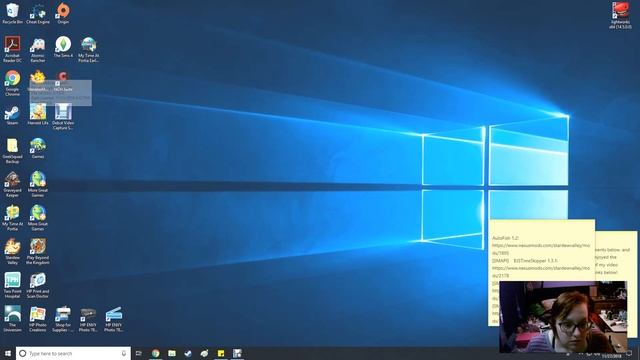
Task: Click the Steam taskbar icon
Action: click(x=188, y=353)
